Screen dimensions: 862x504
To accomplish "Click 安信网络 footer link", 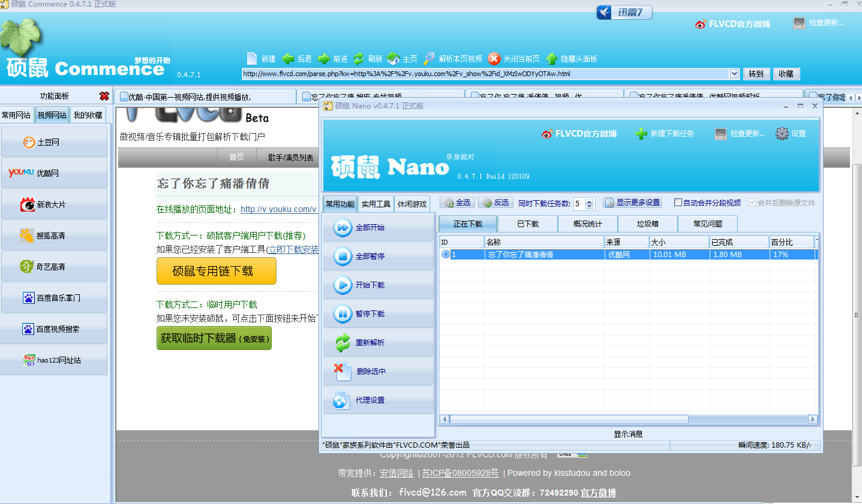I will [x=397, y=473].
